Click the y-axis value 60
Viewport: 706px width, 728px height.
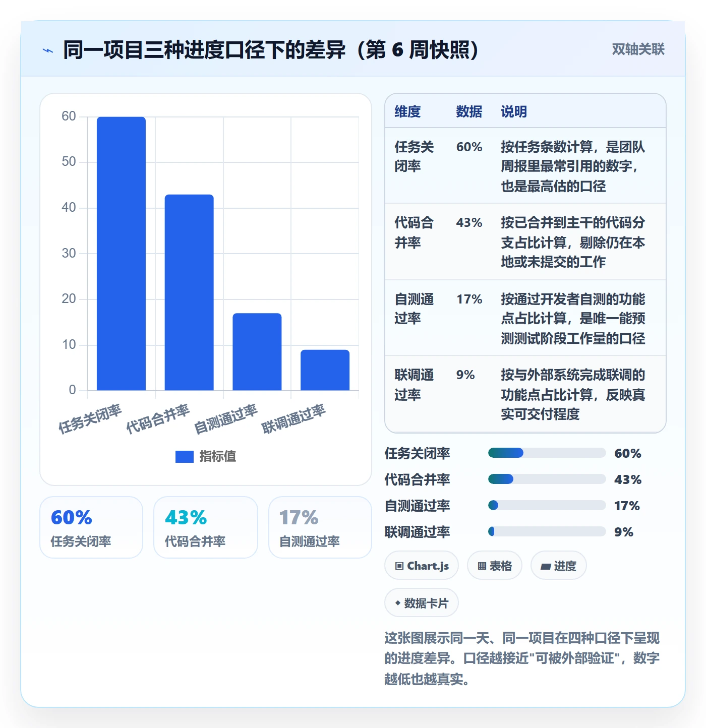(x=69, y=116)
